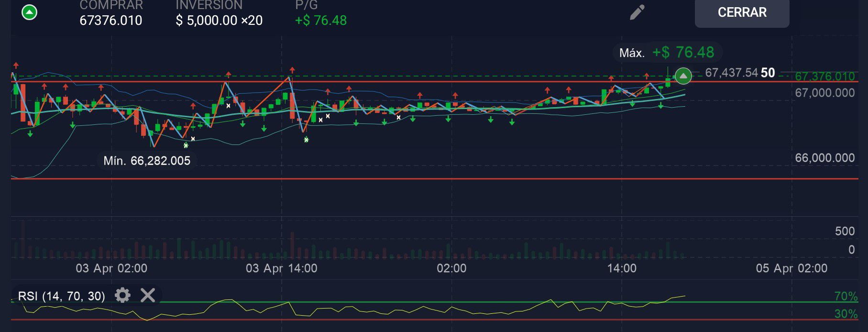The image size is (868, 332).
Task: Open RSI indicator settings gear
Action: [122, 295]
